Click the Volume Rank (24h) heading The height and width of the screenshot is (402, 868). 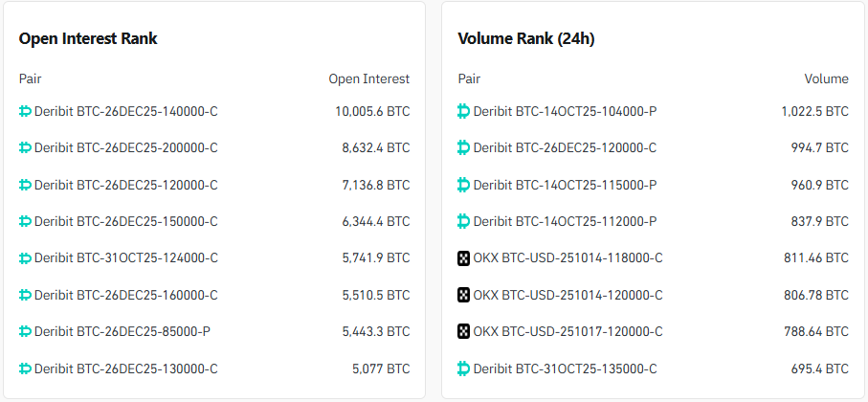pos(528,39)
